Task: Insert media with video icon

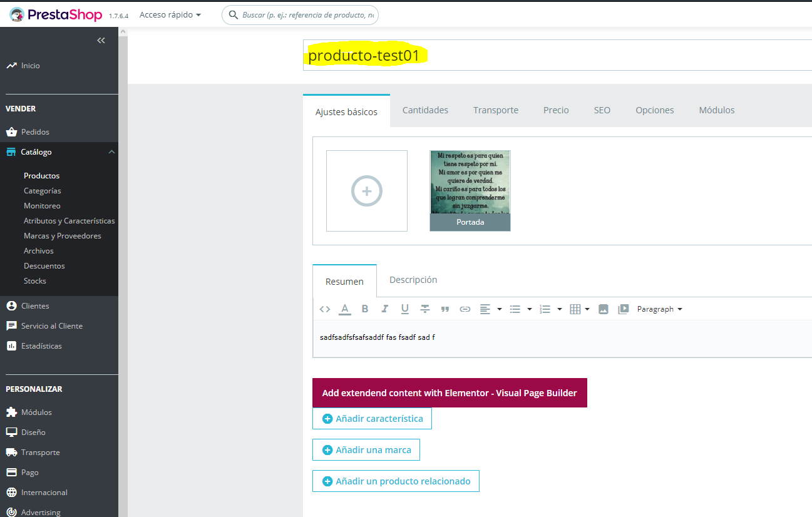Action: point(623,309)
